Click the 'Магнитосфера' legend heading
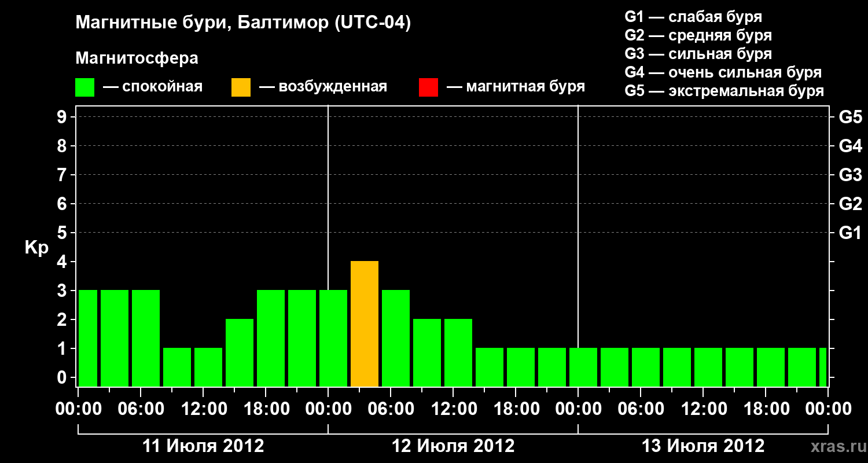The width and height of the screenshot is (868, 463). (x=137, y=58)
